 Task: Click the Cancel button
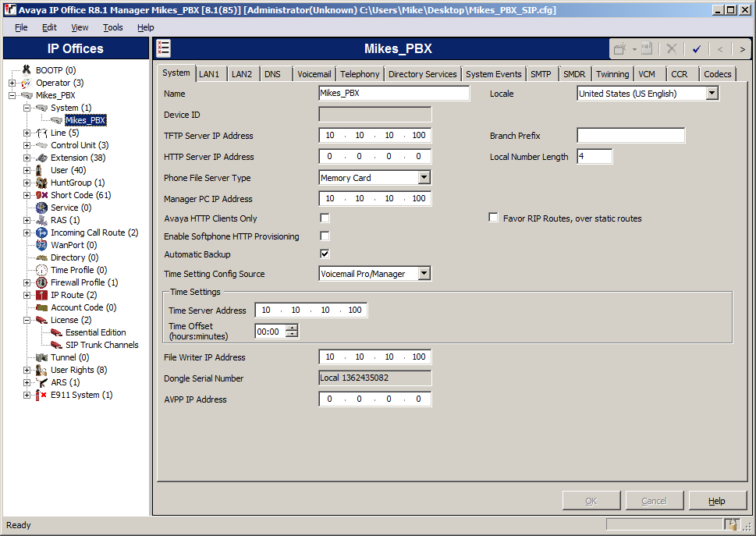[655, 501]
